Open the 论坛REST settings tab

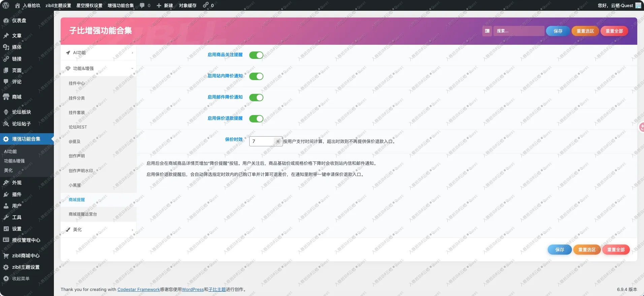click(99, 127)
